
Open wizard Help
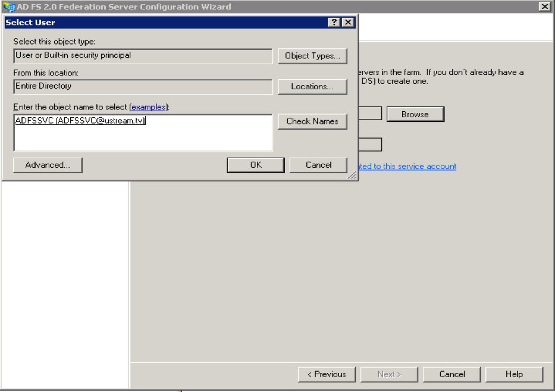coord(514,374)
